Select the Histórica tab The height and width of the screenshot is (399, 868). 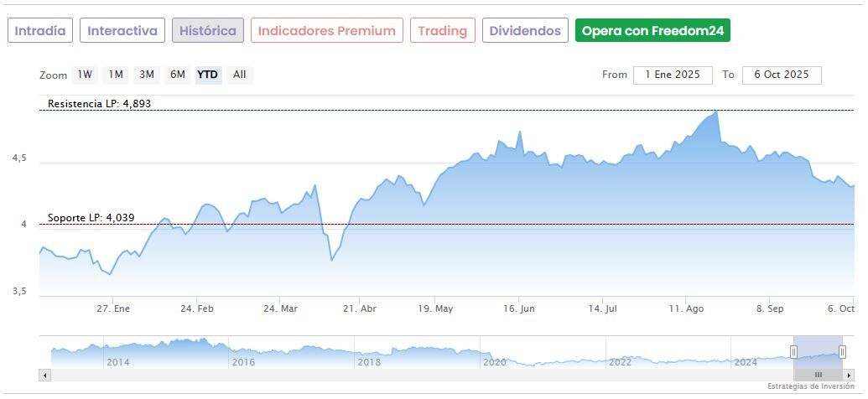(x=208, y=31)
